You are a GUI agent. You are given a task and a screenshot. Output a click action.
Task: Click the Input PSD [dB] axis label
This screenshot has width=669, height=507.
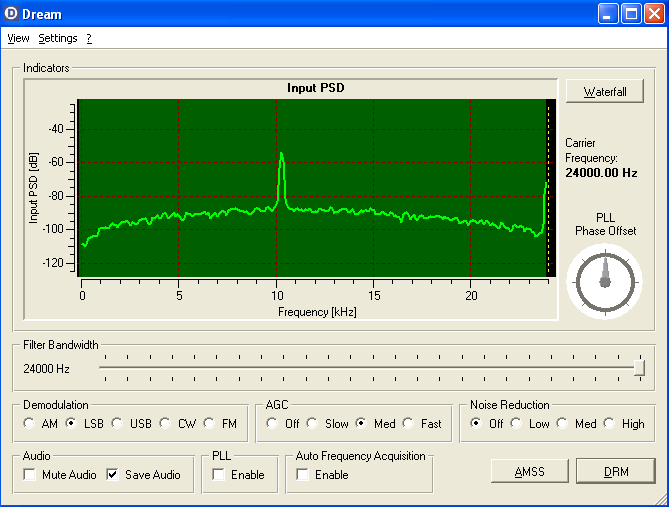[33, 188]
